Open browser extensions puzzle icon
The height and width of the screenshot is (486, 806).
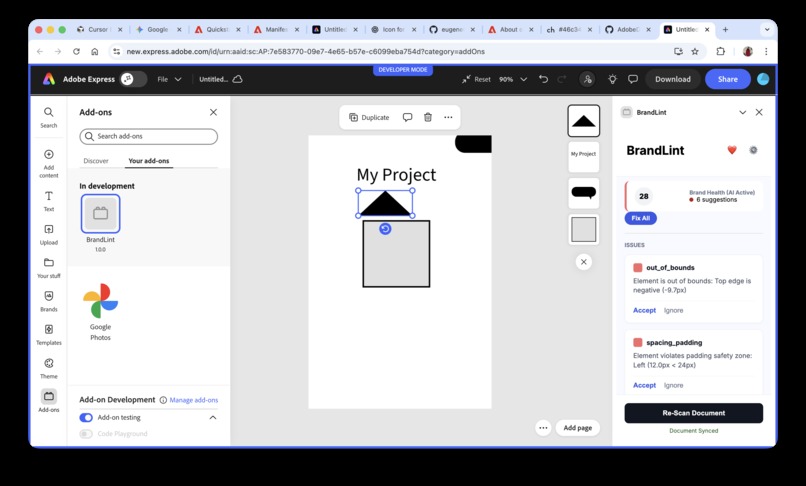[x=721, y=51]
